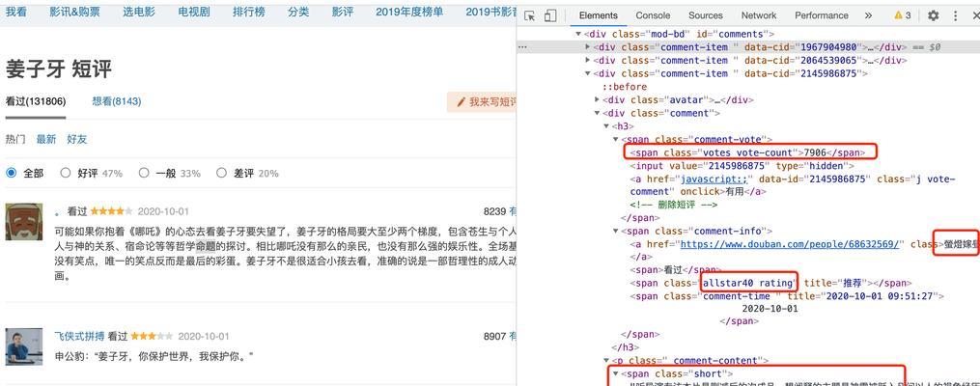Toggle the device toolbar icon

[x=550, y=15]
